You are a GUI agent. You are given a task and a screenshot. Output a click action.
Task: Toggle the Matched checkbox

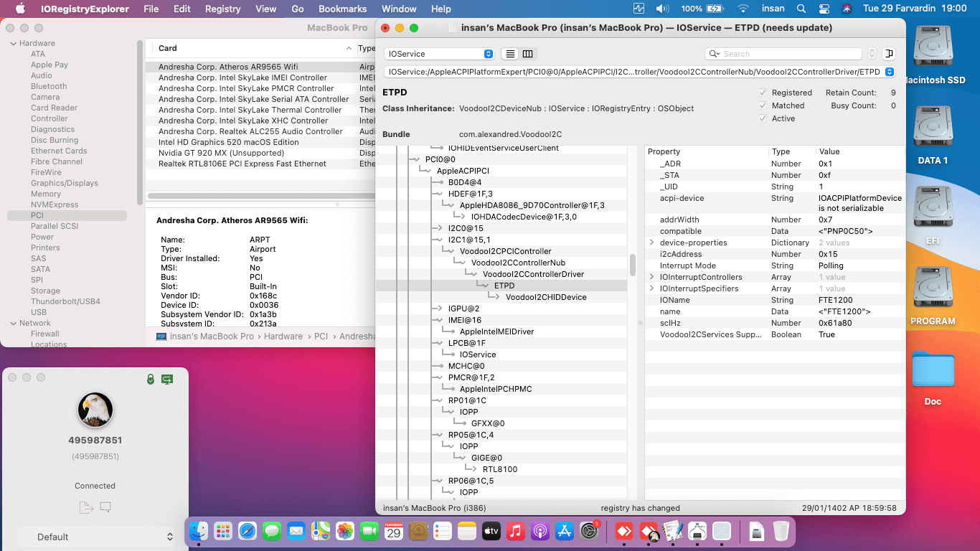pos(763,105)
